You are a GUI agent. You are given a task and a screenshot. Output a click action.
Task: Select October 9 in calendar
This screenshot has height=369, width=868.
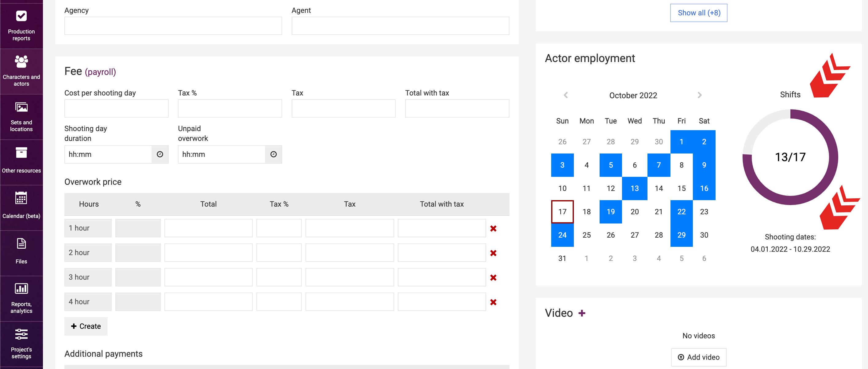pyautogui.click(x=704, y=165)
